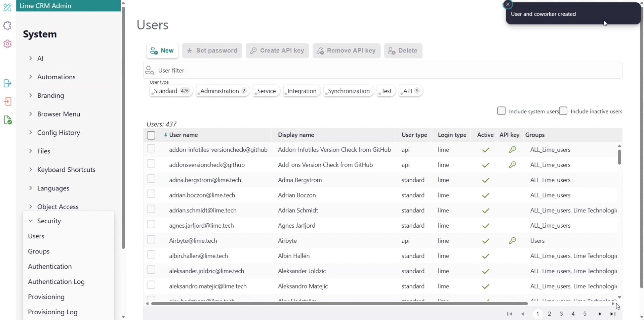The height and width of the screenshot is (320, 644).
Task: Click the Remove API key button
Action: click(x=347, y=51)
